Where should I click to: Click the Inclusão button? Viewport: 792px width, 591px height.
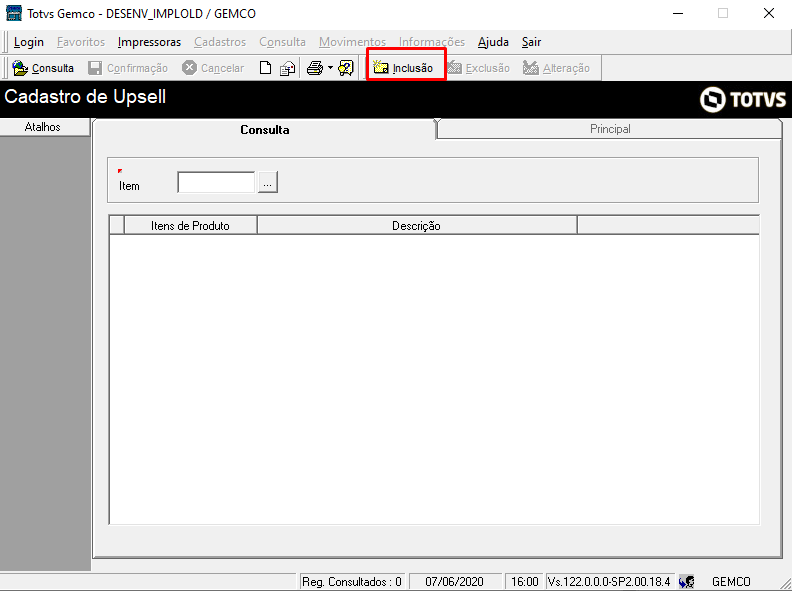pos(403,68)
